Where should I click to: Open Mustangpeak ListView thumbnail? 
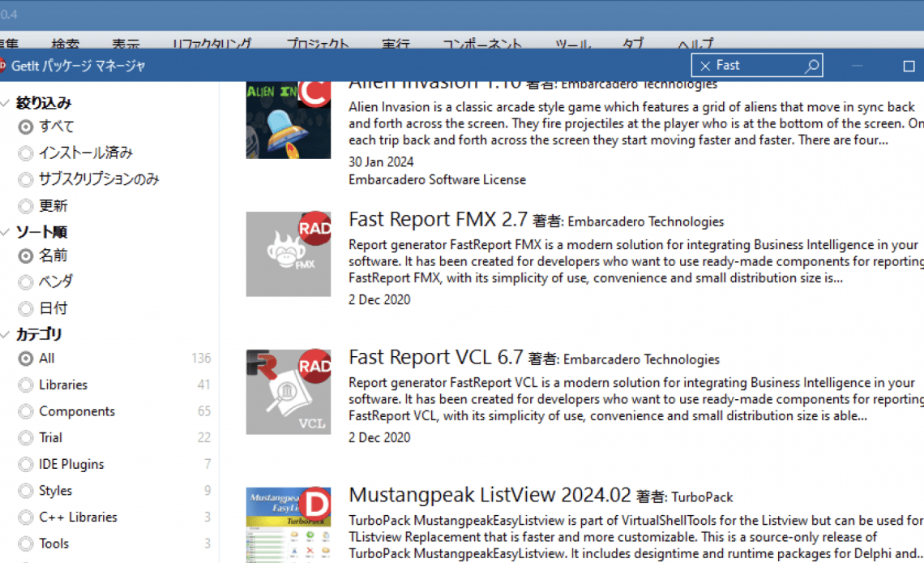tap(289, 525)
